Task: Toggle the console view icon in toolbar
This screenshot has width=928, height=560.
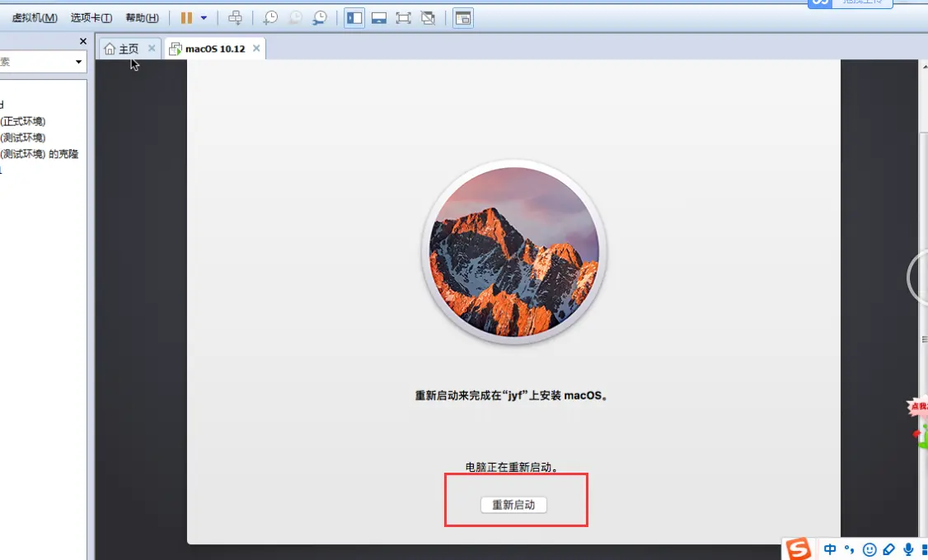Action: [x=463, y=18]
